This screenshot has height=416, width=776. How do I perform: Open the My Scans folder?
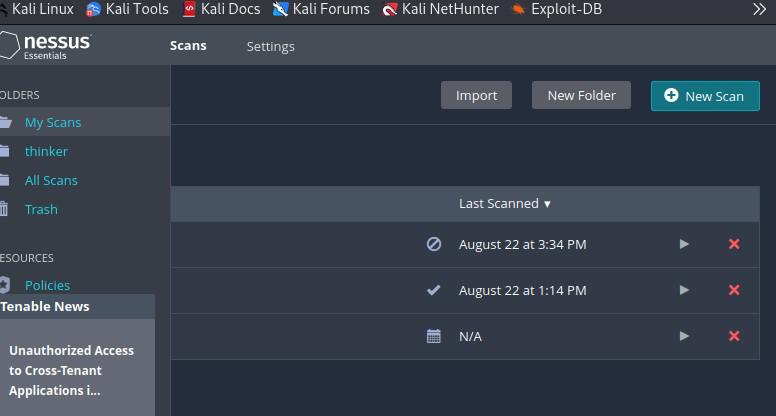pos(53,122)
